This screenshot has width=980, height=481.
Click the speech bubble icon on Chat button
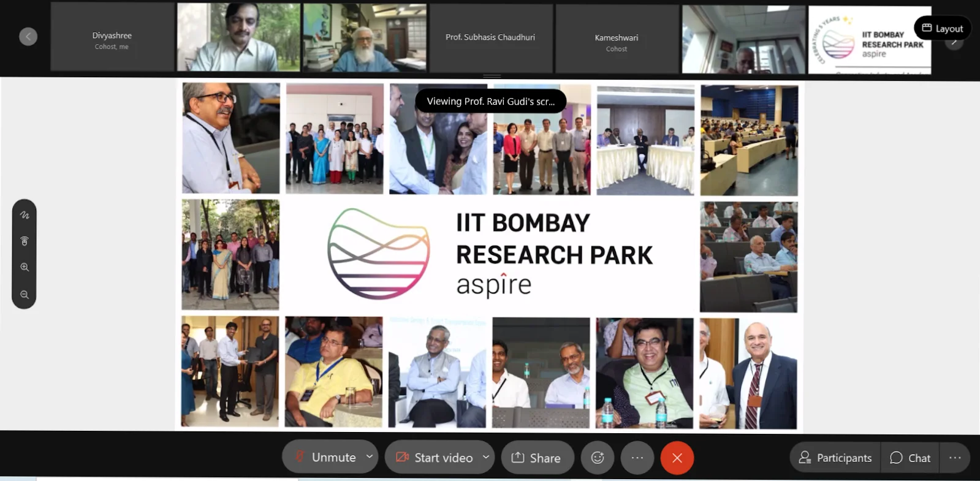pyautogui.click(x=896, y=458)
